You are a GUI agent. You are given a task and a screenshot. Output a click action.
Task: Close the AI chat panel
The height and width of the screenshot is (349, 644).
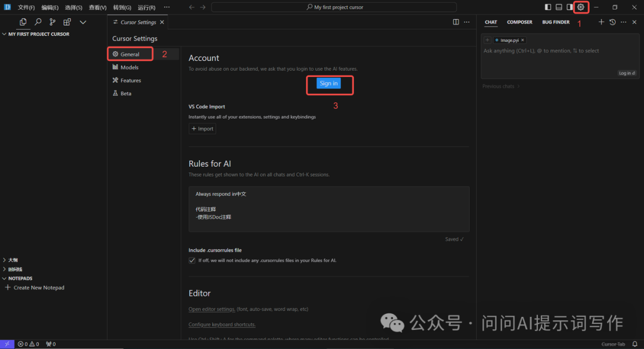634,21
